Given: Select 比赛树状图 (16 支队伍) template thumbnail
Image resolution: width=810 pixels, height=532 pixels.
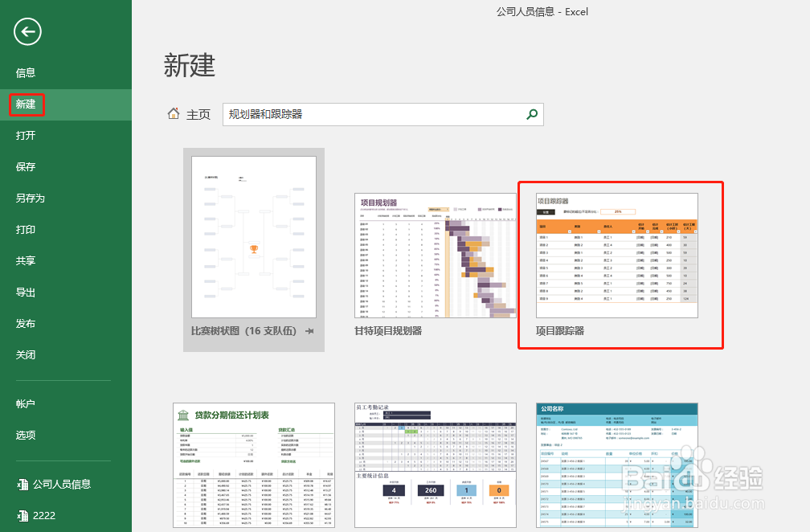Looking at the screenshot, I should (x=254, y=237).
